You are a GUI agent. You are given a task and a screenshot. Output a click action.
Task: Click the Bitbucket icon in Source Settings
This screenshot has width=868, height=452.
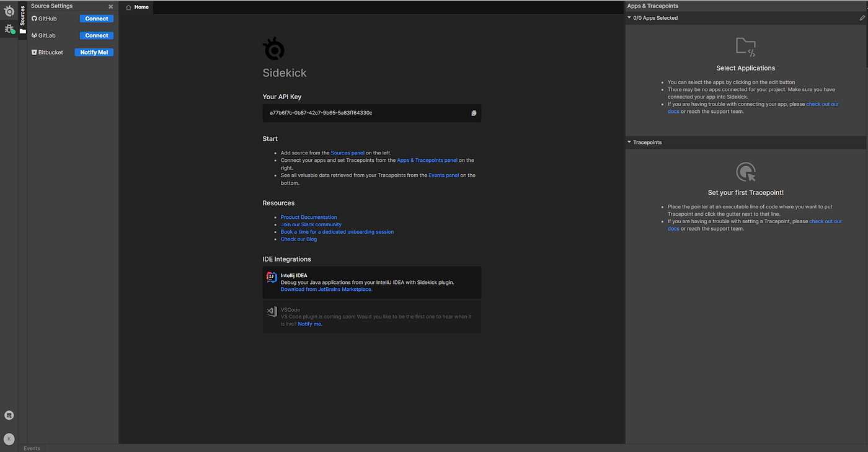[34, 52]
